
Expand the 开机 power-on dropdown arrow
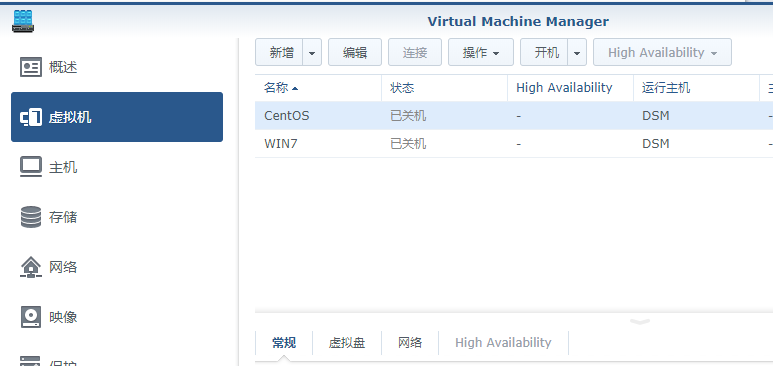tap(577, 52)
